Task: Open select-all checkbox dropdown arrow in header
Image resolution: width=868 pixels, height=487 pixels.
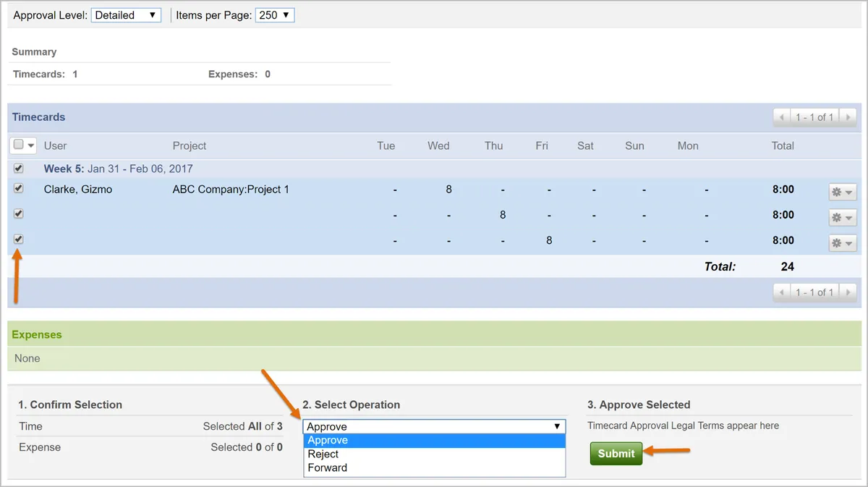Action: 31,145
